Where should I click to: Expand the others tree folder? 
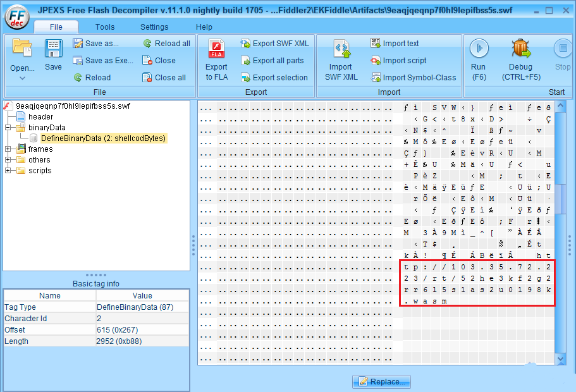coord(8,160)
